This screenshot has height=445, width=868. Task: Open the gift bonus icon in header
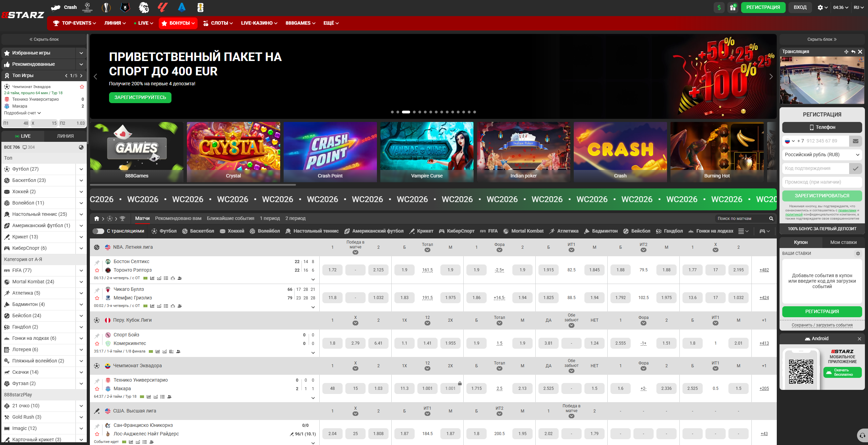click(733, 8)
